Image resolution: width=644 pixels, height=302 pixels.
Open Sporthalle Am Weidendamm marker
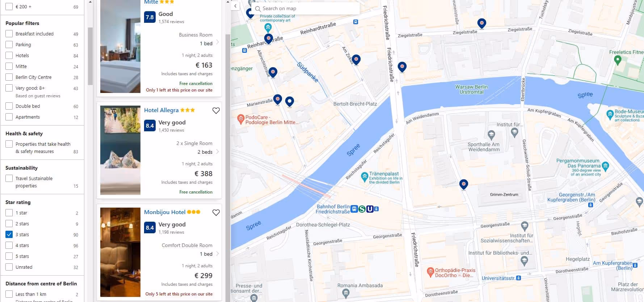click(491, 135)
